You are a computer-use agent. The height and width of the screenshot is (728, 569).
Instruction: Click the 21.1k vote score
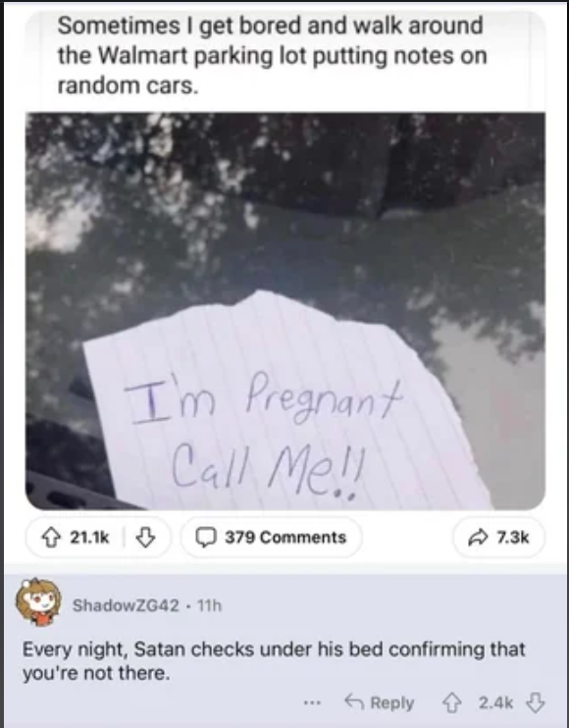pyautogui.click(x=89, y=538)
